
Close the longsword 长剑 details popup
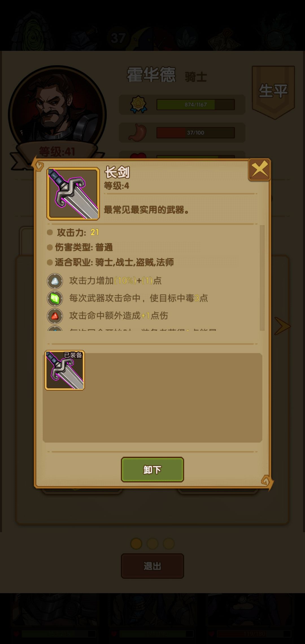pyautogui.click(x=259, y=169)
